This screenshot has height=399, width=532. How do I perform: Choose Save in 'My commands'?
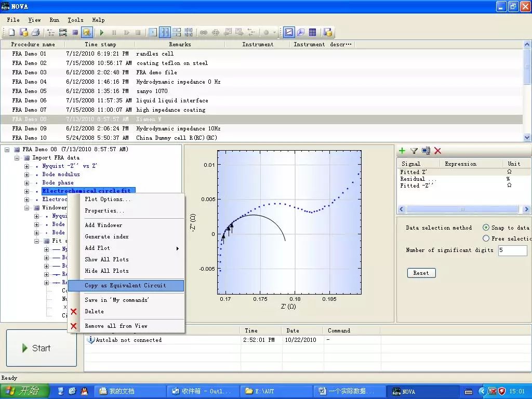126,300
